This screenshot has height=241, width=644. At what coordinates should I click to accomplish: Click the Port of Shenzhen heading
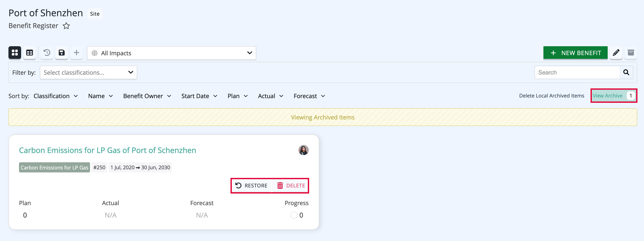(x=46, y=13)
